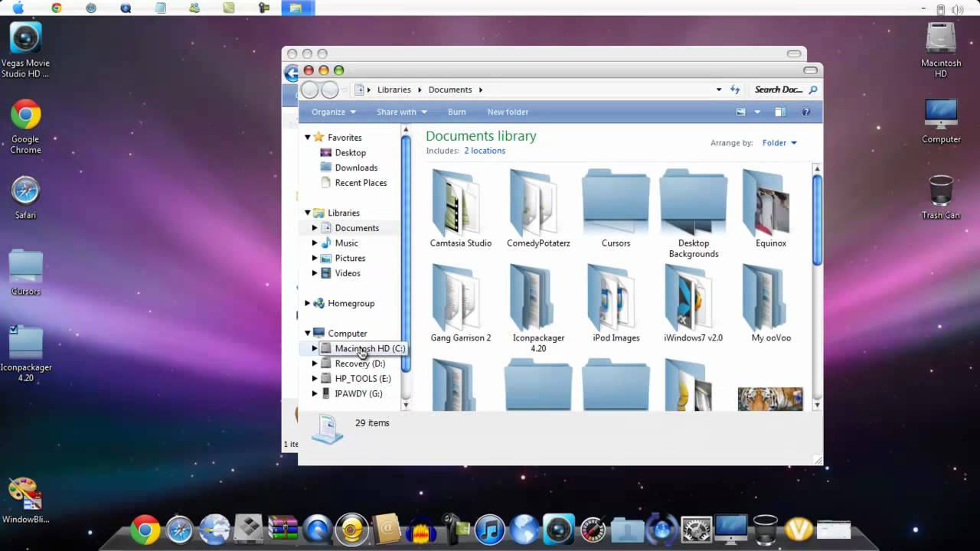This screenshot has width=980, height=551.
Task: Open iTunes from the dock
Action: (491, 528)
